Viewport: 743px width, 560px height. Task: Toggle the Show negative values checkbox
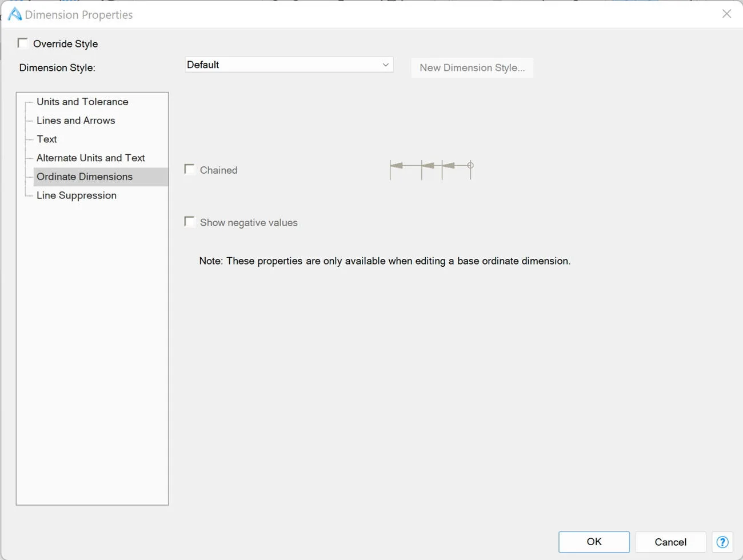pyautogui.click(x=189, y=222)
